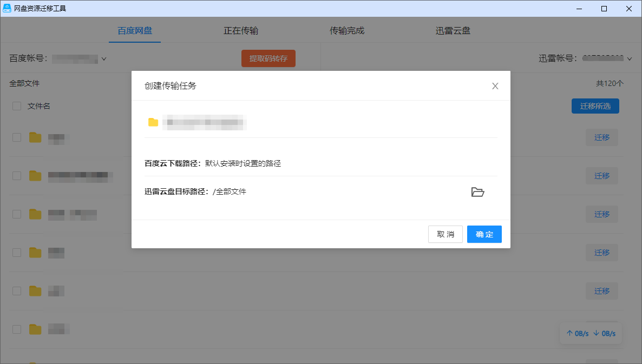Click 迁移 button for fourth folder row
Screen dimensions: 642x364
[x=602, y=253]
